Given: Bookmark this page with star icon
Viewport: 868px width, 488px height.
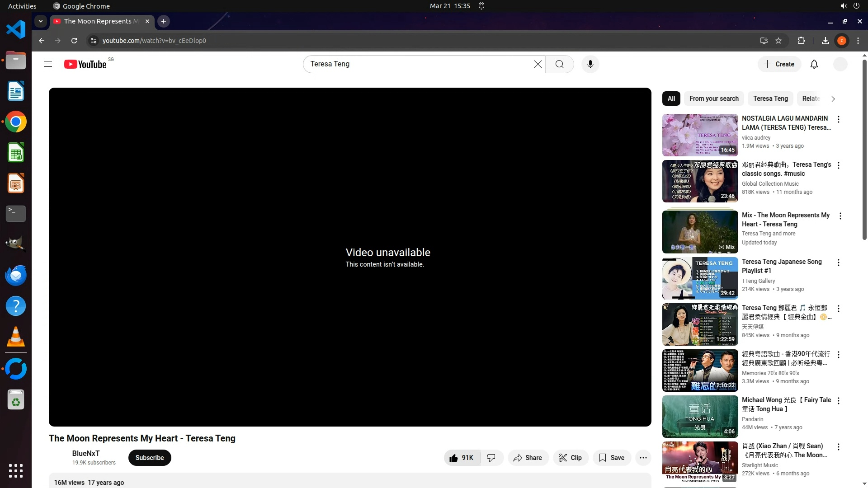Looking at the screenshot, I should [778, 41].
